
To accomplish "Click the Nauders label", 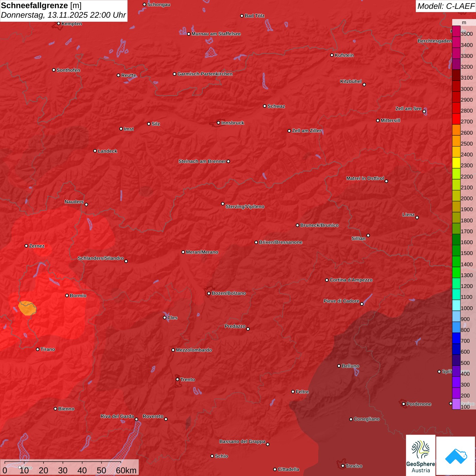I will point(74,202).
